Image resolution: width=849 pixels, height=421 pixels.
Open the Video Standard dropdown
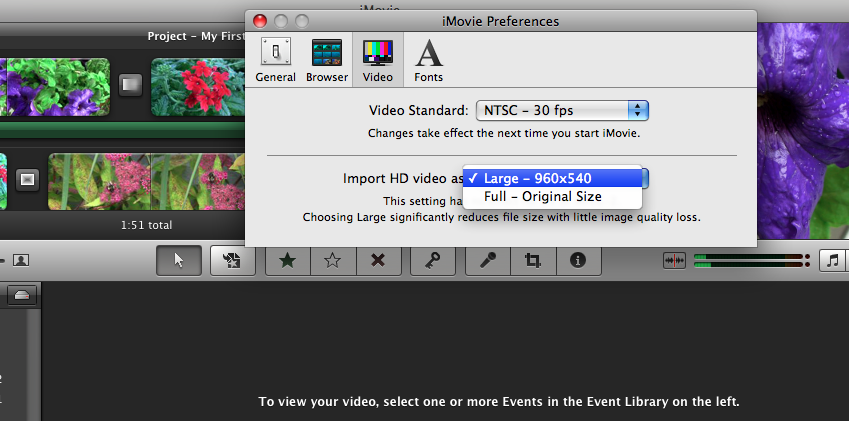(x=561, y=110)
